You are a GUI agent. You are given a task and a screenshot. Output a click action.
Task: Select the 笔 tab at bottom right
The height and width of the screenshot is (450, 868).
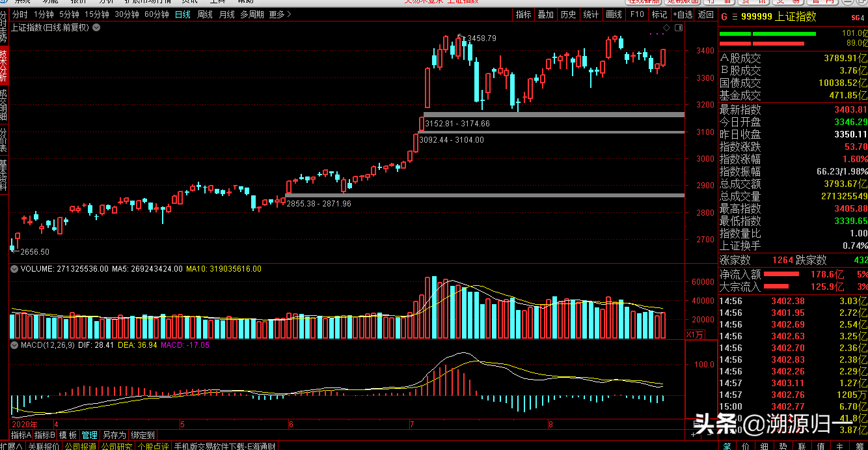pos(727,446)
